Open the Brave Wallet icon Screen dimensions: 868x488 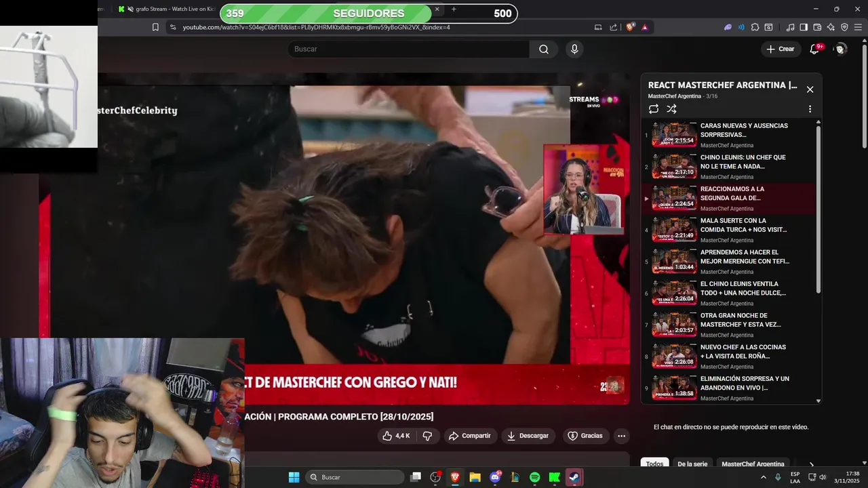pyautogui.click(x=817, y=27)
